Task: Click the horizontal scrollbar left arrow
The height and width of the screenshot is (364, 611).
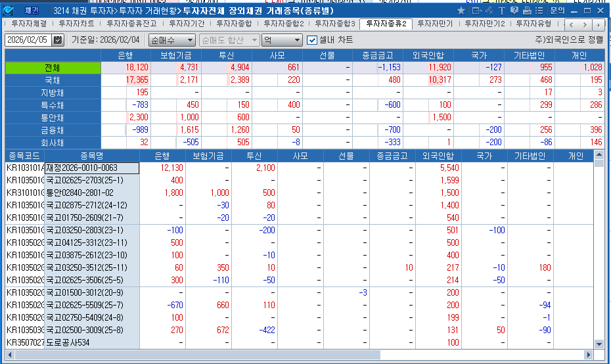Action: point(10,355)
